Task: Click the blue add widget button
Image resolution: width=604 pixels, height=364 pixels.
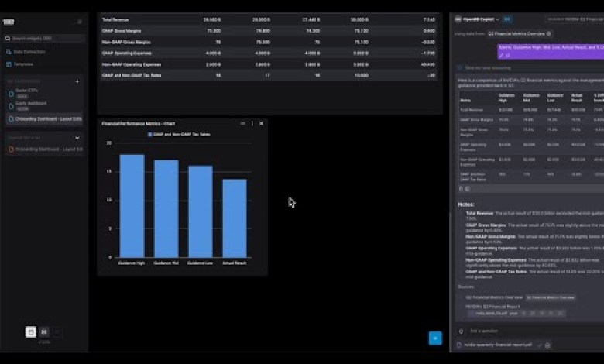Action: pyautogui.click(x=435, y=338)
